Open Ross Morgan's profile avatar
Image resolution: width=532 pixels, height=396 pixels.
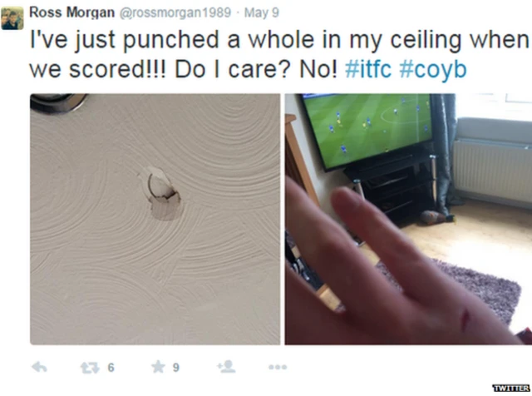point(12,18)
